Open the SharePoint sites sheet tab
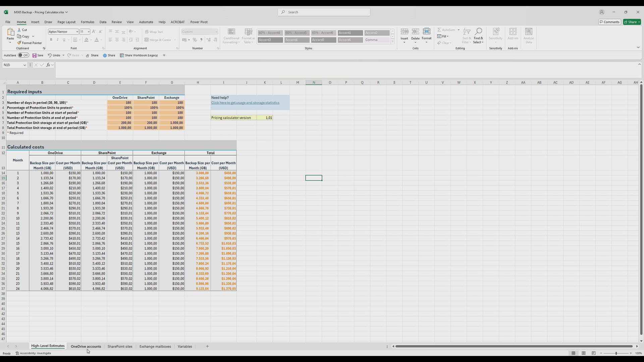This screenshot has width=644, height=362. pos(120,346)
